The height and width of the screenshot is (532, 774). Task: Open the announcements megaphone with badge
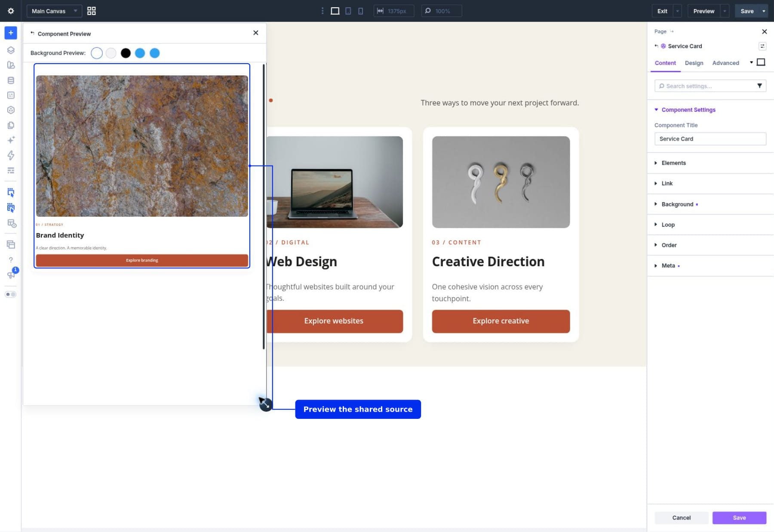click(11, 274)
